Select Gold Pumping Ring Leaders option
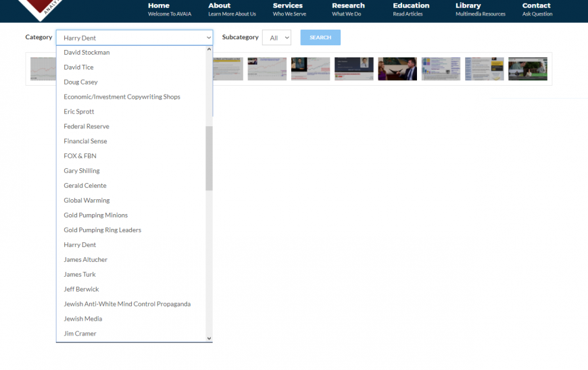This screenshot has width=588, height=370. click(102, 230)
